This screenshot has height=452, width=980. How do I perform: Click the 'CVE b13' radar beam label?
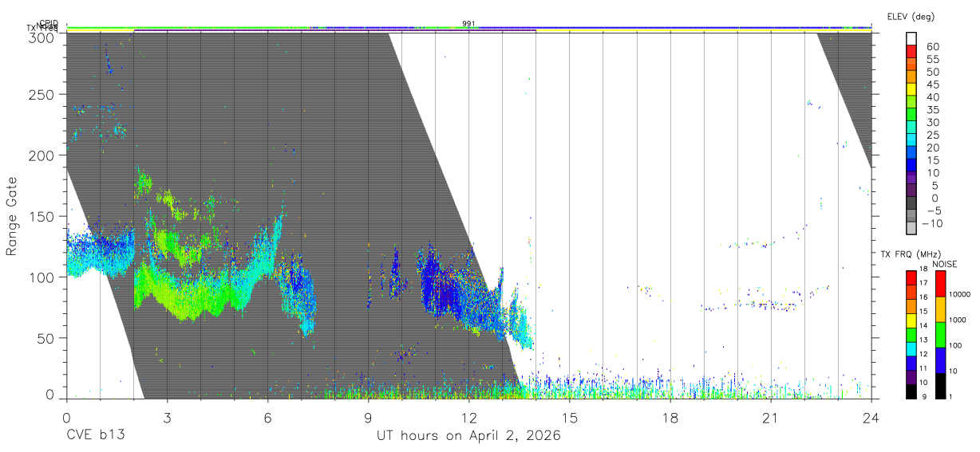[95, 436]
